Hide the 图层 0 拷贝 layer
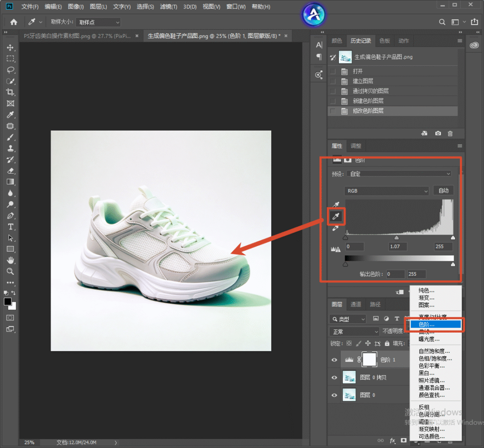Screen dimensions: 484x448 pyautogui.click(x=334, y=377)
